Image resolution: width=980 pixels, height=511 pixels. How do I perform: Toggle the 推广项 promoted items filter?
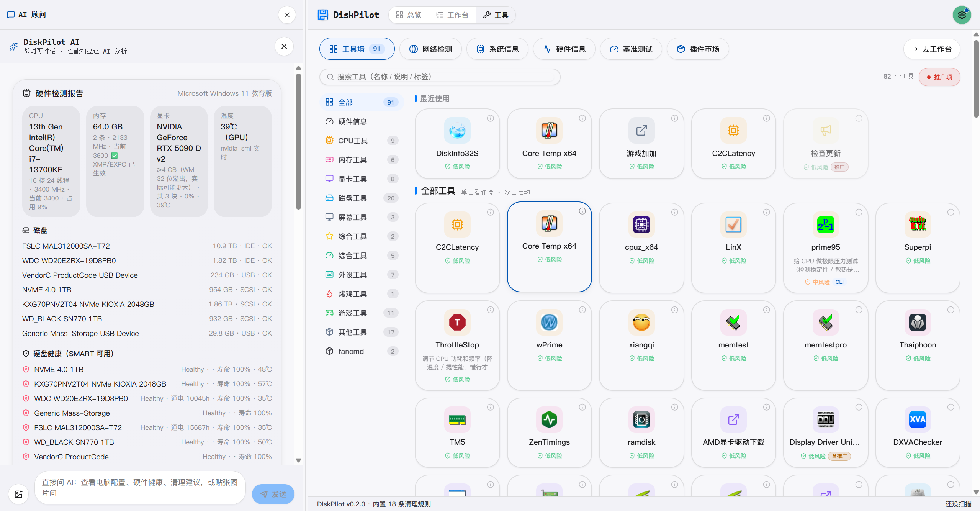[939, 77]
